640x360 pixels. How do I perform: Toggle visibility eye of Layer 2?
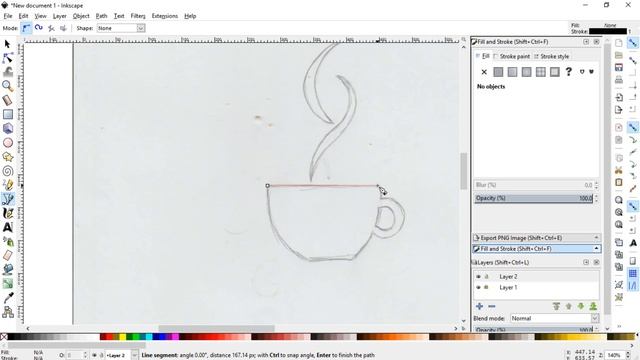478,277
